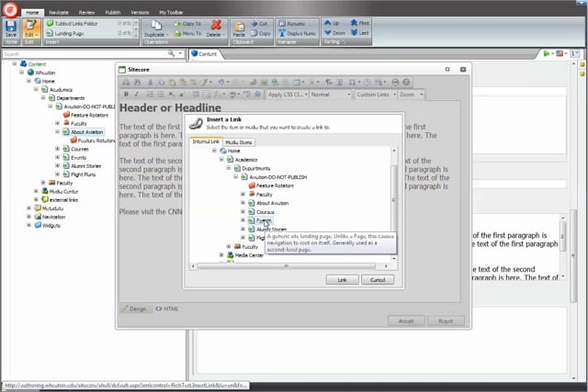The height and width of the screenshot is (392, 588).
Task: Click the Move Up sorting button
Action: [x=332, y=20]
